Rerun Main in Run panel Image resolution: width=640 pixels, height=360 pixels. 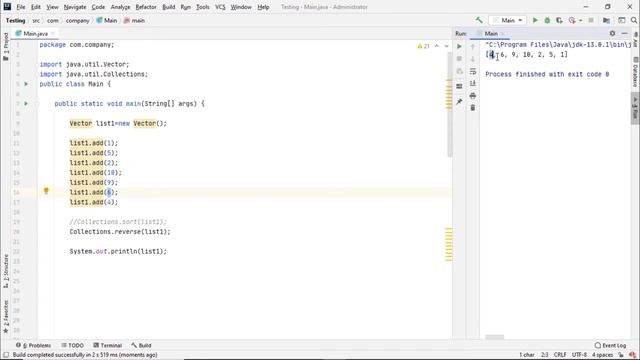coord(459,47)
